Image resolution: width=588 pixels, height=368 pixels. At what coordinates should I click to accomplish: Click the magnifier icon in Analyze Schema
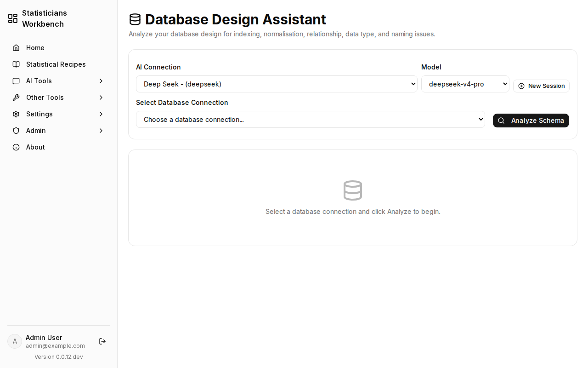[501, 121]
